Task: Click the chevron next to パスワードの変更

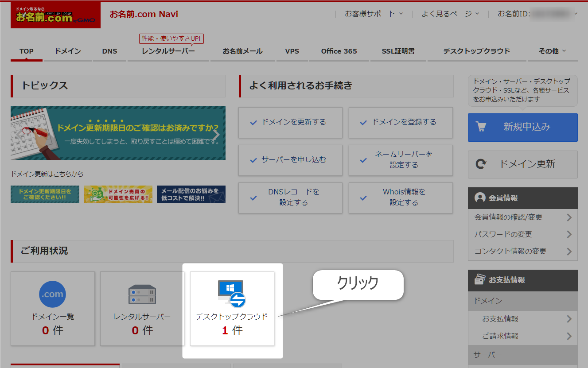Action: pos(569,234)
